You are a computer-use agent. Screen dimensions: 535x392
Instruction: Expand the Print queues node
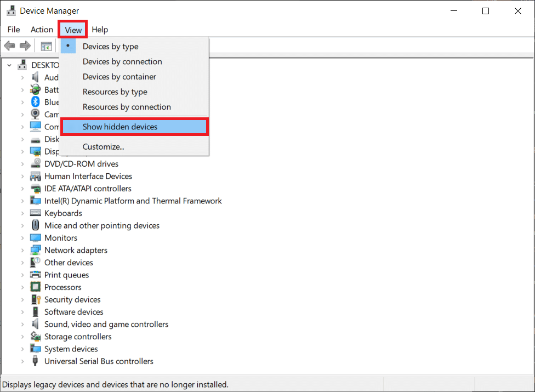pyautogui.click(x=22, y=275)
